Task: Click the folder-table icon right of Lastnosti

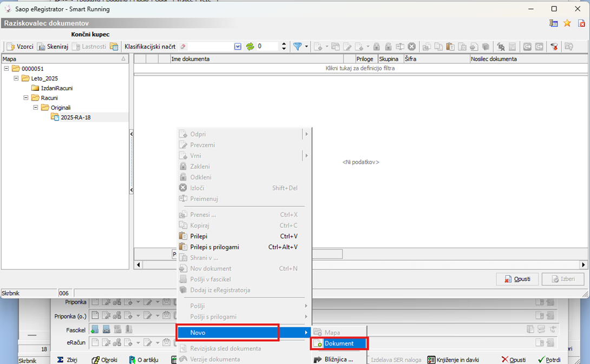Action: 114,47
